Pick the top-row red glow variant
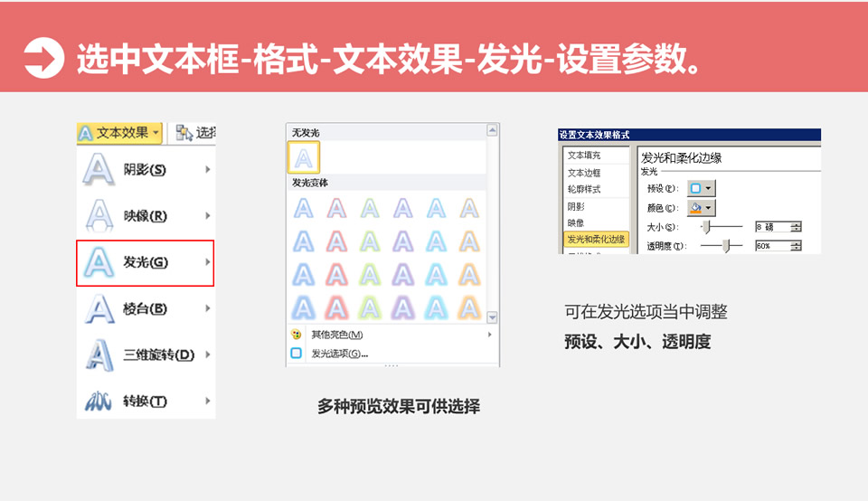 click(x=336, y=209)
